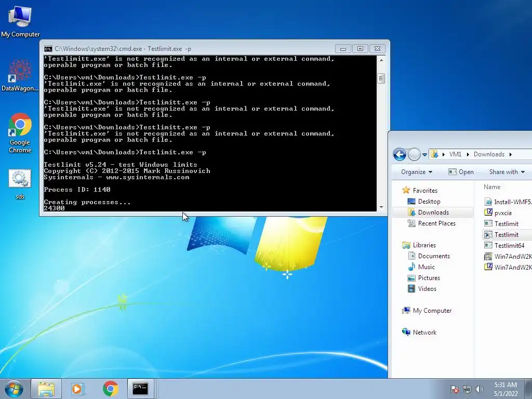The width and height of the screenshot is (532, 399).
Task: Click the cmd scrollbar up arrow
Action: pyautogui.click(x=381, y=60)
